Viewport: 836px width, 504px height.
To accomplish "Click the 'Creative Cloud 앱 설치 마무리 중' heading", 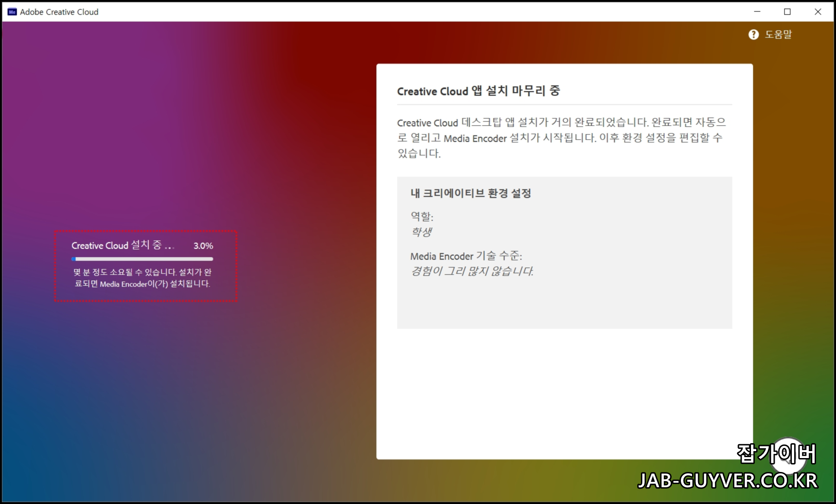I will (478, 90).
